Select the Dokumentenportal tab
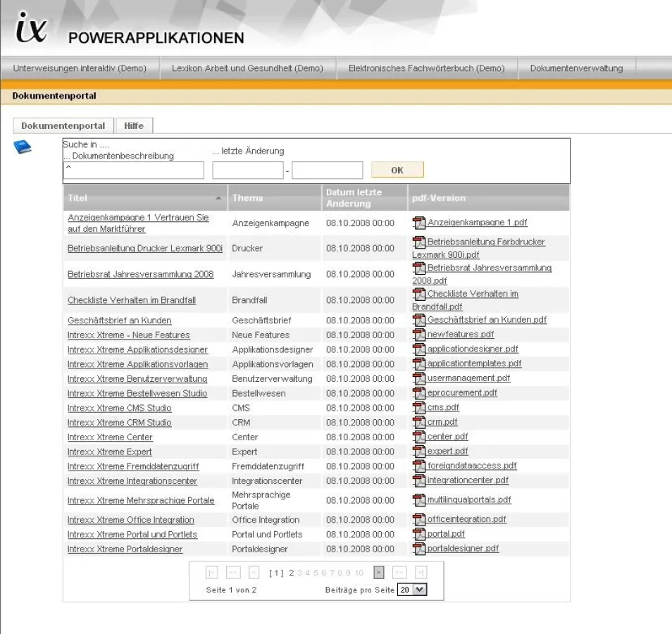Image resolution: width=672 pixels, height=634 pixels. (x=63, y=126)
